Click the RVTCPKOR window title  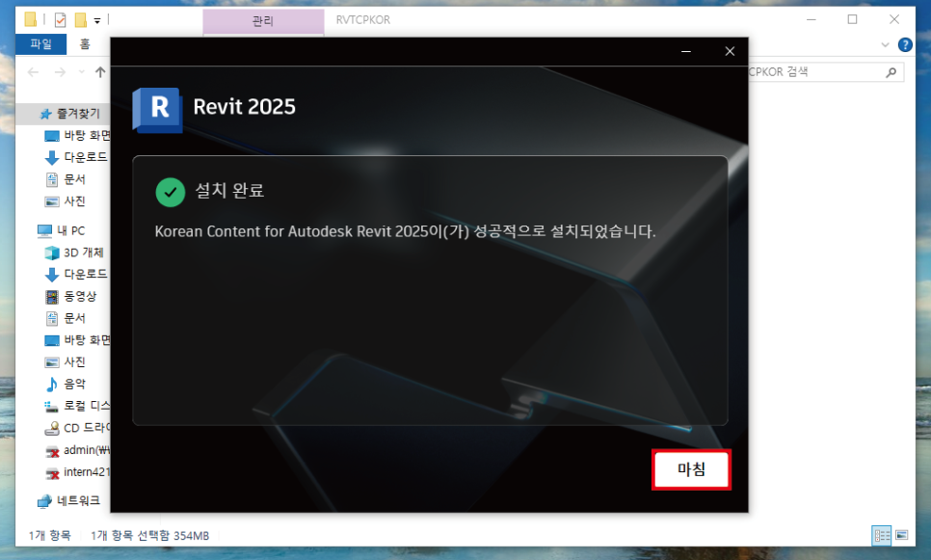[x=362, y=20]
